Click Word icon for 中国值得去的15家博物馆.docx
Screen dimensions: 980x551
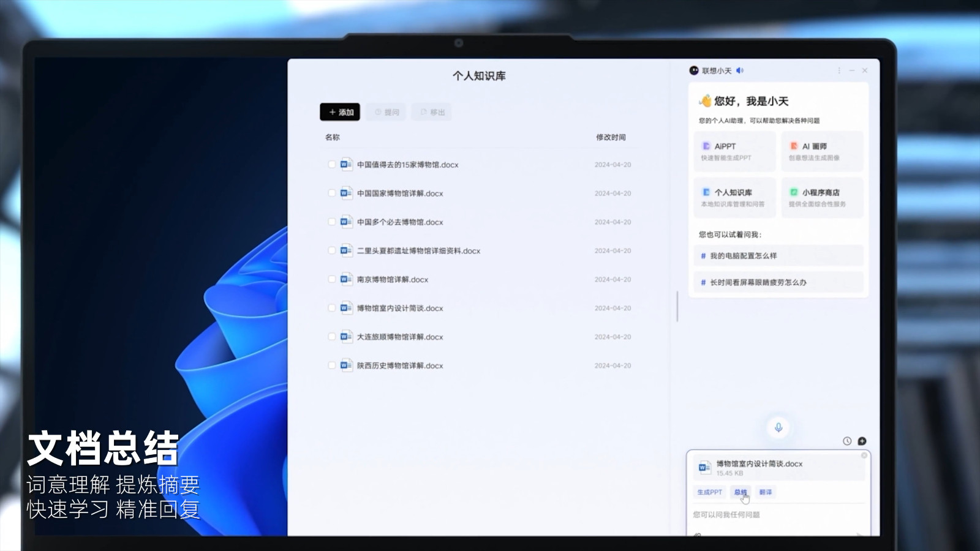pos(346,164)
